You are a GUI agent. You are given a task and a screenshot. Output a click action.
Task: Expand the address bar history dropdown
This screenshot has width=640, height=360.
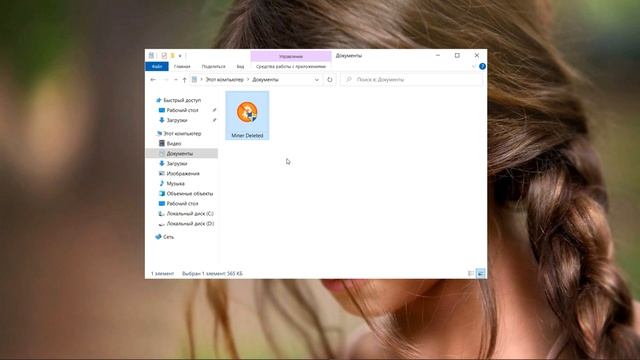tap(316, 80)
